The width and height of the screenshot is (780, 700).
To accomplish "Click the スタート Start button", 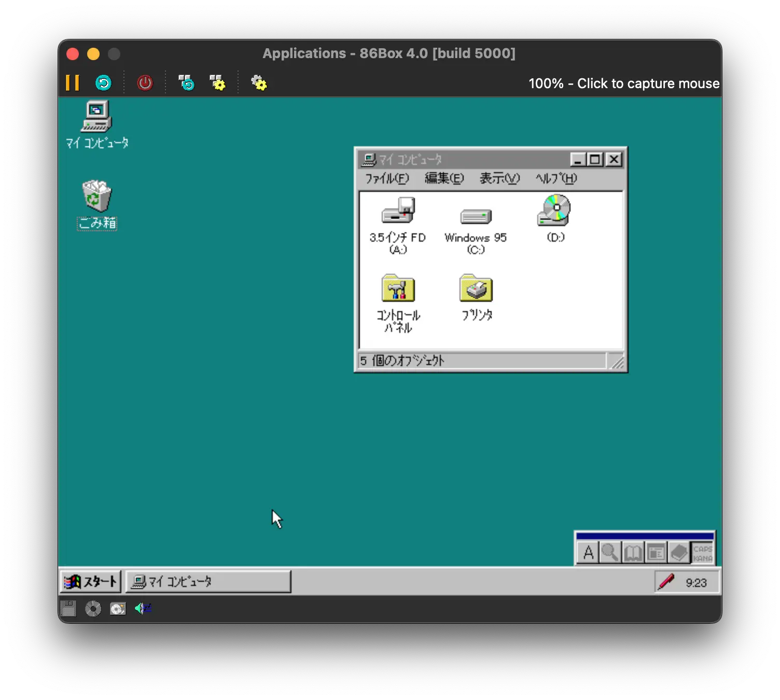I will [x=91, y=582].
